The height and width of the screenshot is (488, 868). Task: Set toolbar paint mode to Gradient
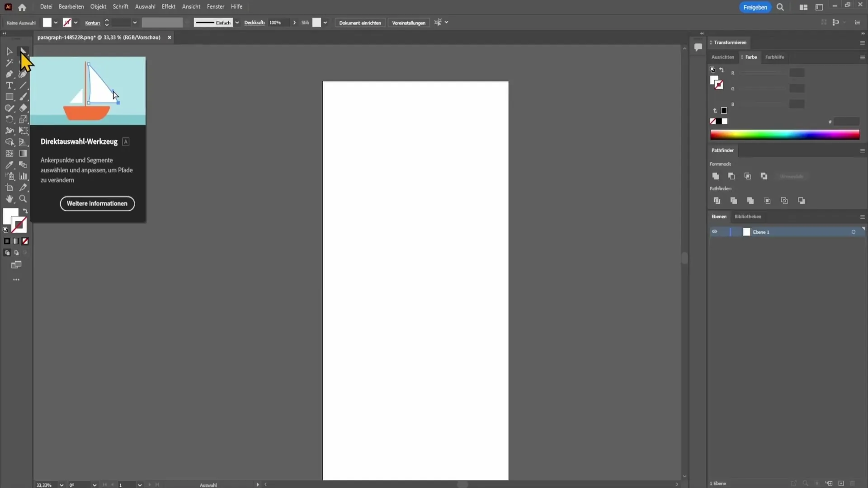pyautogui.click(x=16, y=241)
